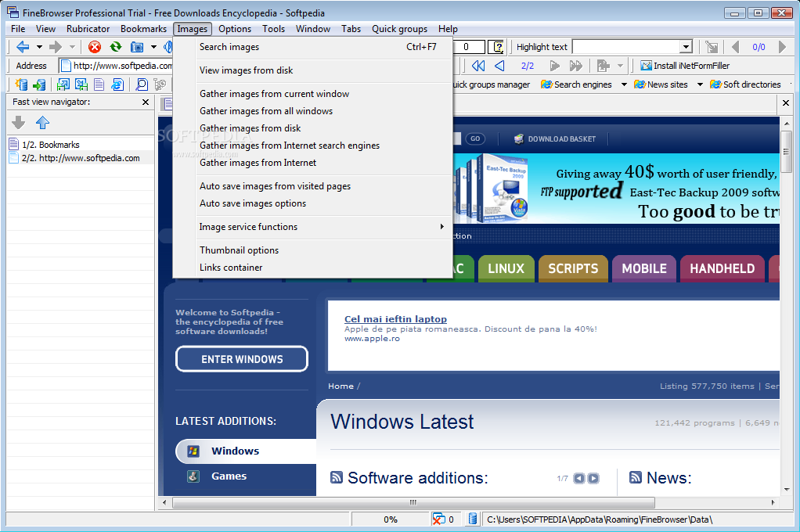Open the Quick groups menu
The width and height of the screenshot is (800, 532).
click(x=399, y=29)
